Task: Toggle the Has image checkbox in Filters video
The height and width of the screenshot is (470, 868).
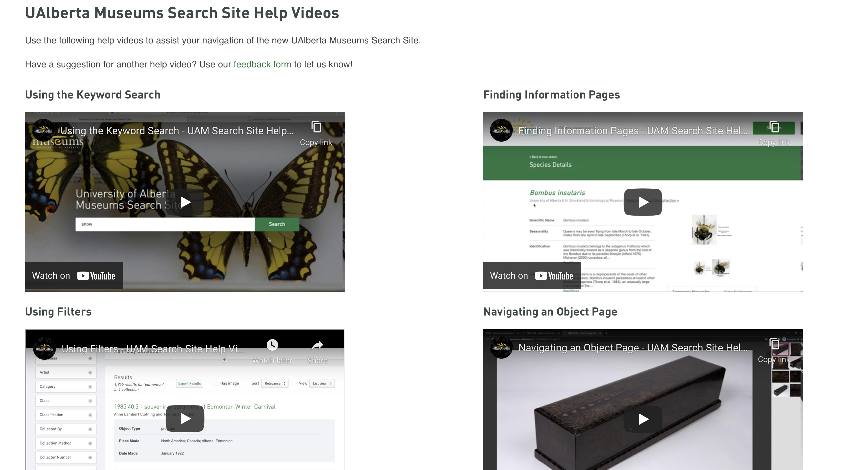Action: click(216, 383)
